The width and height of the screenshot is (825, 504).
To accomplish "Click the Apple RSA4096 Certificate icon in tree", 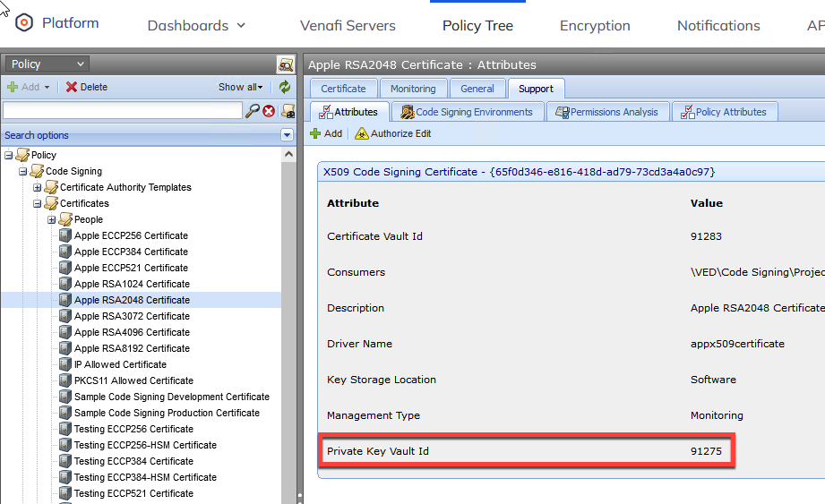I will tap(65, 332).
